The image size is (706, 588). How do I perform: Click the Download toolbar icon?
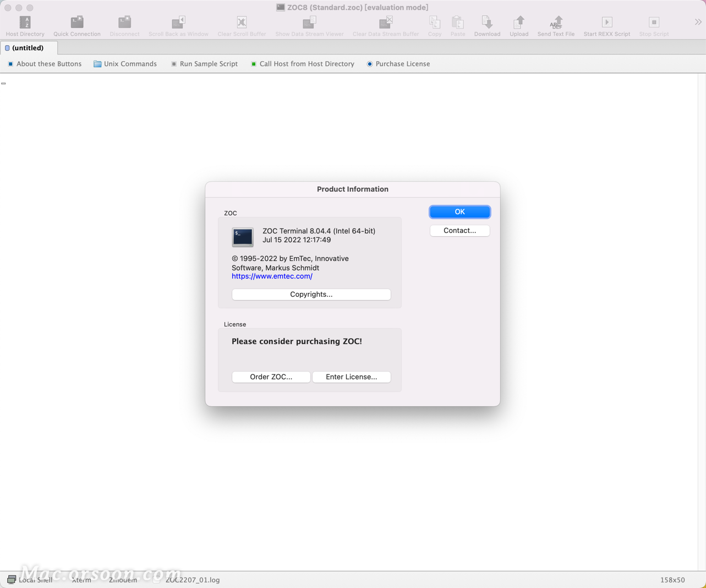(x=487, y=22)
